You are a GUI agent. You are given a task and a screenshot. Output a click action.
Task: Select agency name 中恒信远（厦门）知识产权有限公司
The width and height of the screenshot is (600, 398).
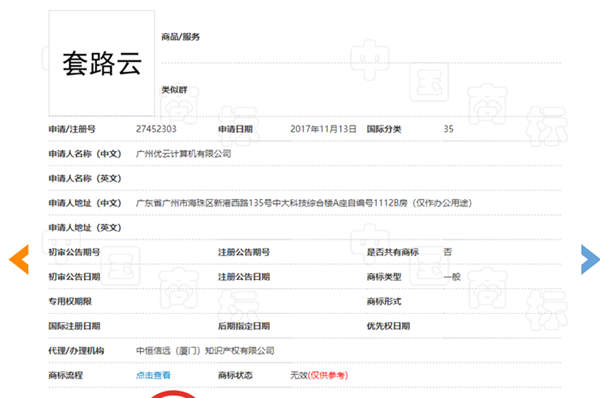205,351
